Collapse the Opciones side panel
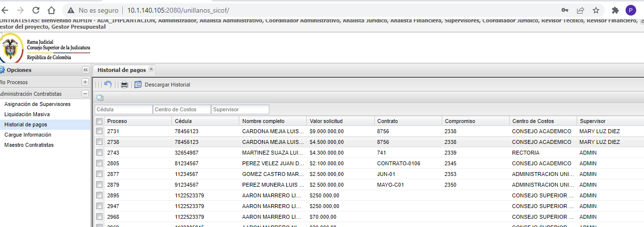The image size is (644, 227). pyautogui.click(x=85, y=70)
